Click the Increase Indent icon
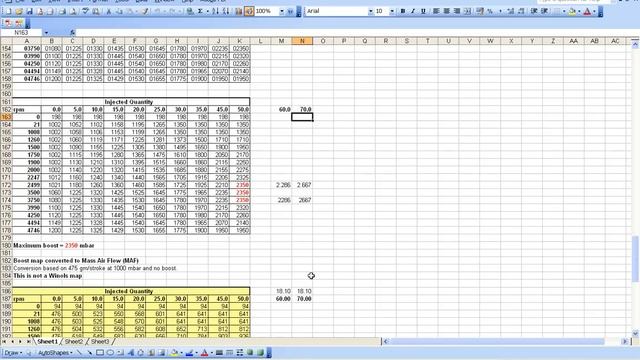 [x=544, y=11]
